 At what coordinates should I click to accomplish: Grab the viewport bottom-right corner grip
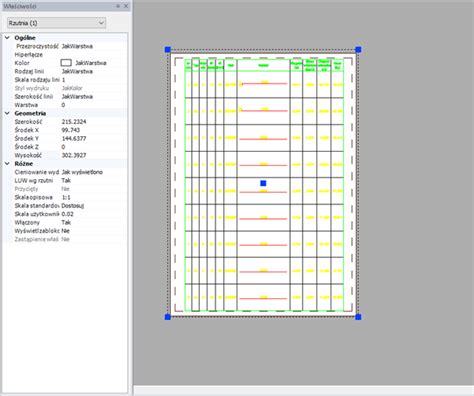358,317
